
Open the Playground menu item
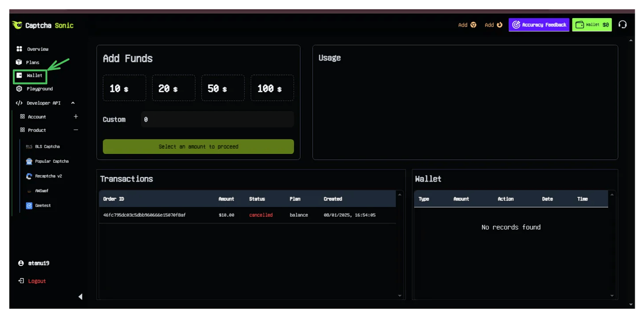pos(39,89)
